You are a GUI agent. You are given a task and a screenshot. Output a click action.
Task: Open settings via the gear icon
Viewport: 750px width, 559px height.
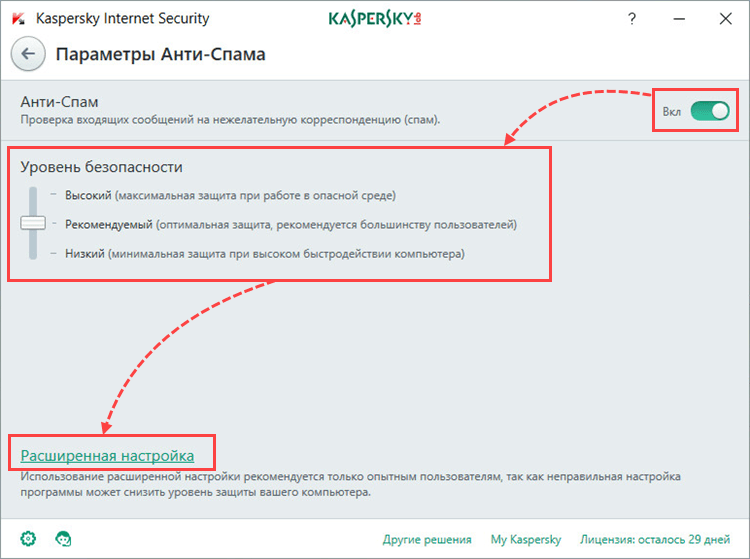(28, 539)
